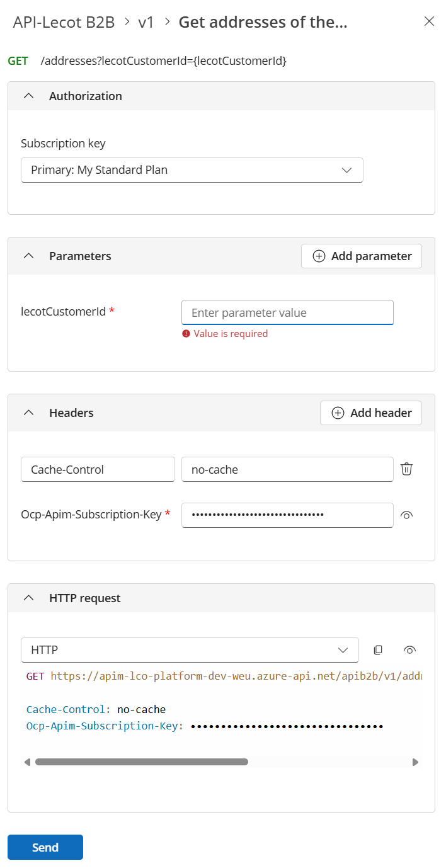Collapse the Headers section
Viewport: 446px width, 868px height.
coord(28,413)
